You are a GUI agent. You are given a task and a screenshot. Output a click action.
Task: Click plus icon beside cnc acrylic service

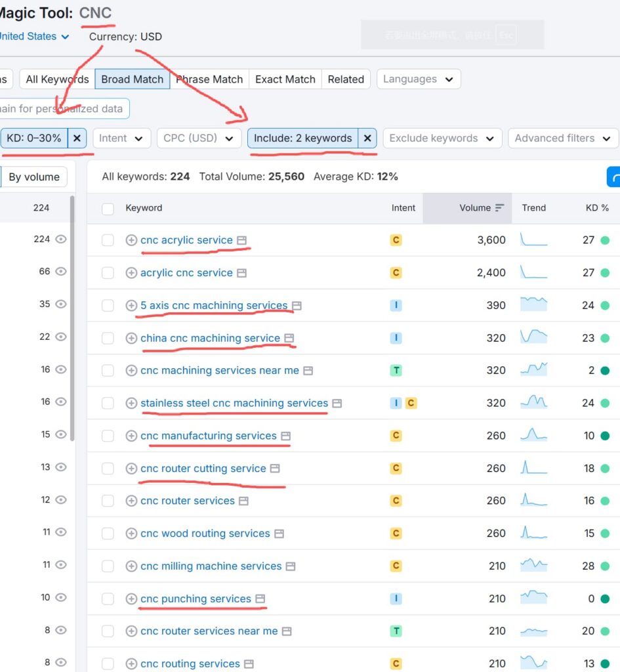pyautogui.click(x=131, y=240)
